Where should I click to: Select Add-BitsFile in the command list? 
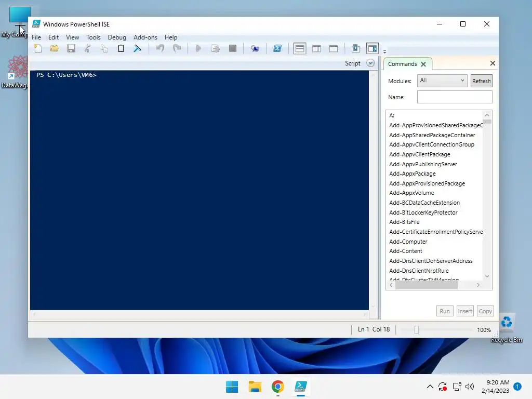click(x=404, y=222)
